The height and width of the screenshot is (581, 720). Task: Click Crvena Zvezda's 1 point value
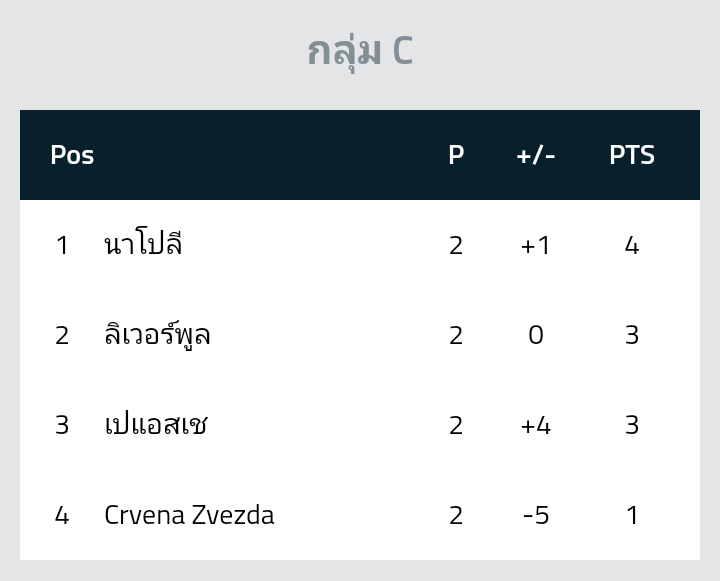tap(632, 515)
